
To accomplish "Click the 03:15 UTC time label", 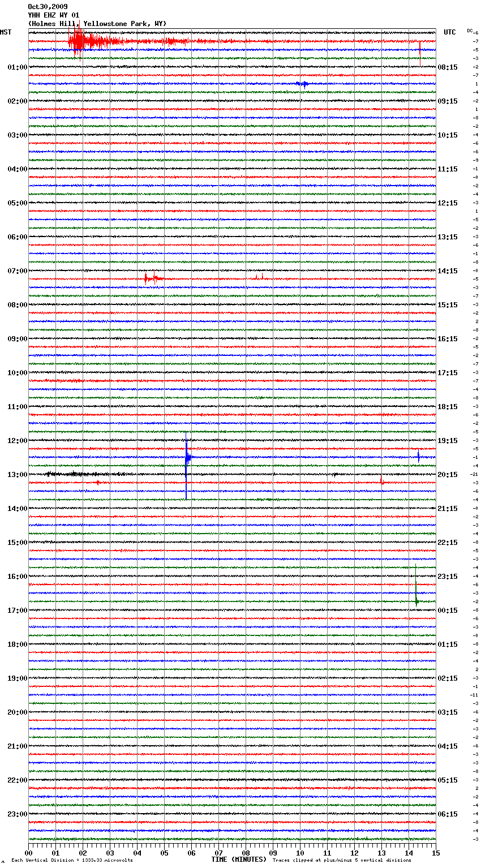I will 448,712.
